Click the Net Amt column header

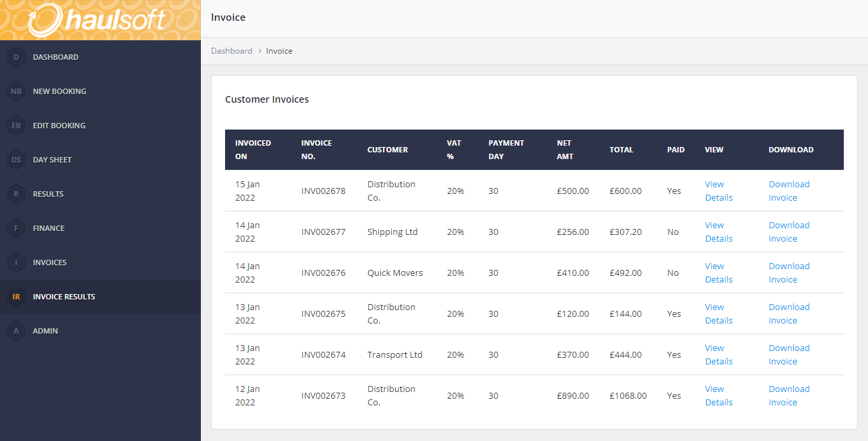tap(565, 150)
